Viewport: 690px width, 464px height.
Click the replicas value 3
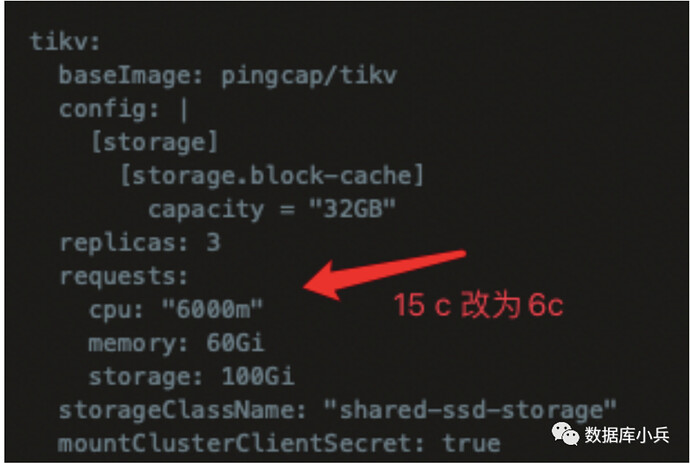[x=213, y=242]
